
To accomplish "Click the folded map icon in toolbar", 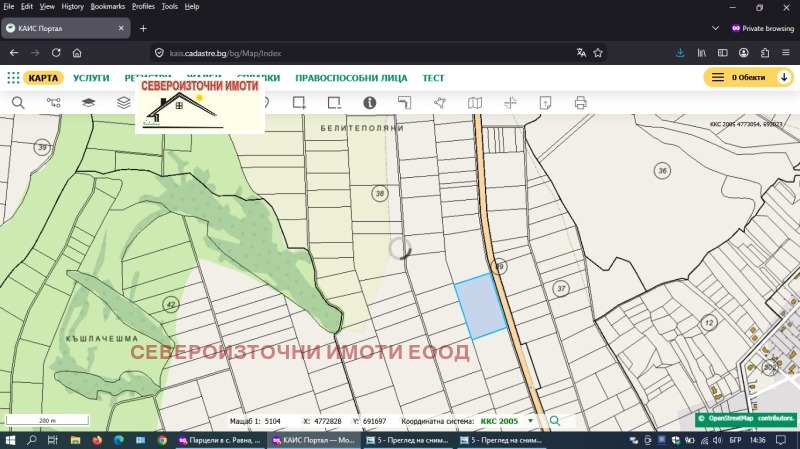I will [x=475, y=103].
